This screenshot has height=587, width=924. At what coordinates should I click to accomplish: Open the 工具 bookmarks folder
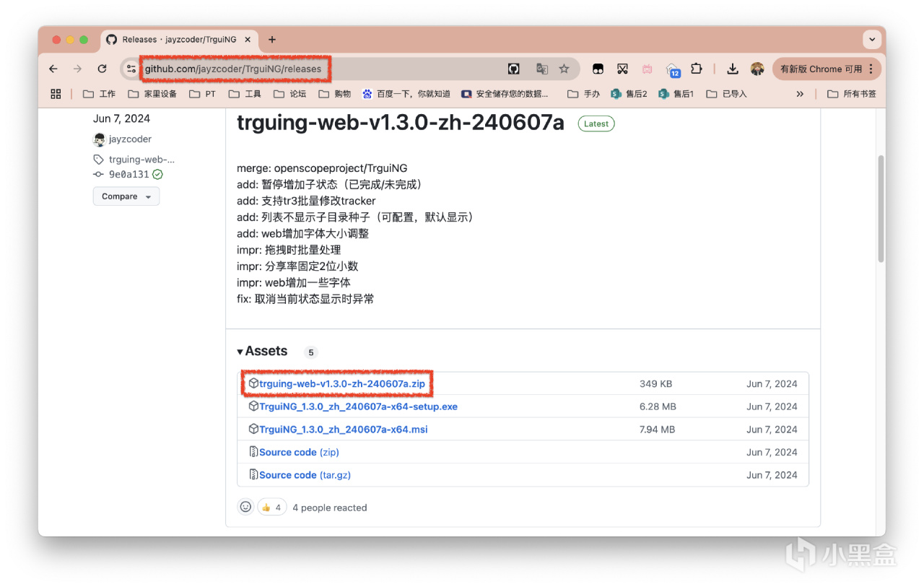(x=245, y=94)
